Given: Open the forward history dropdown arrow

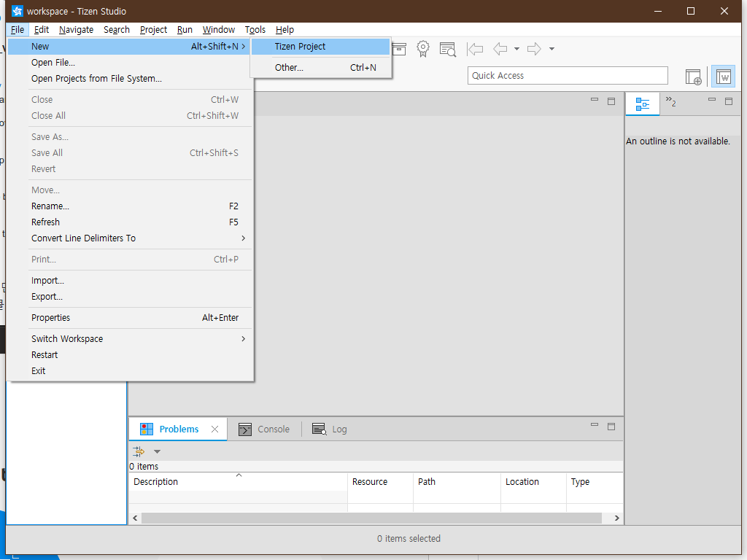Looking at the screenshot, I should point(551,49).
